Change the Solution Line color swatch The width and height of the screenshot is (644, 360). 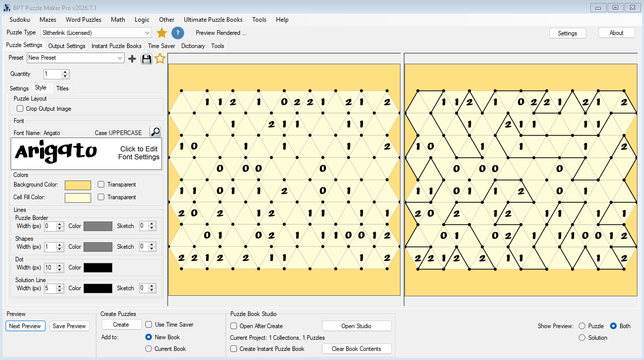(98, 289)
